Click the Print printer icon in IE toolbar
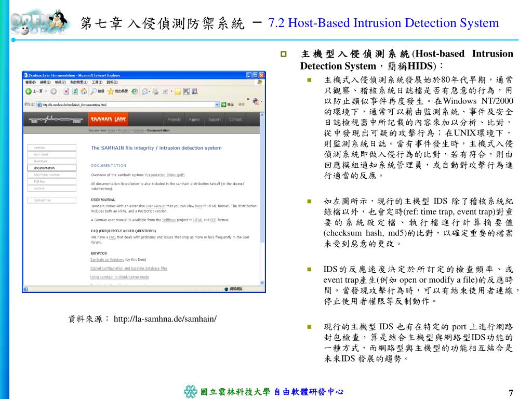 pos(155,91)
